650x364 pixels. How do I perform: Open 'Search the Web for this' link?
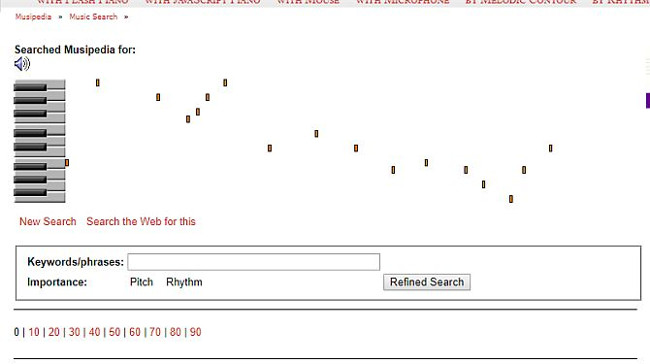click(141, 221)
